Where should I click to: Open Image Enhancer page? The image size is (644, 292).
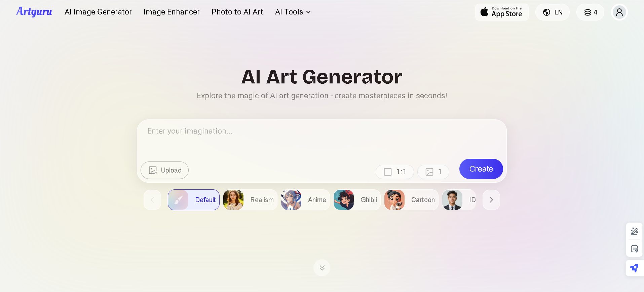(x=172, y=12)
